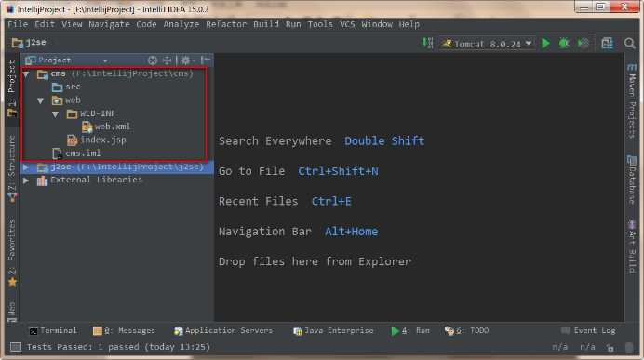Open the Favorites side tab
Viewport: 644px width, 360px height.
(x=12, y=252)
